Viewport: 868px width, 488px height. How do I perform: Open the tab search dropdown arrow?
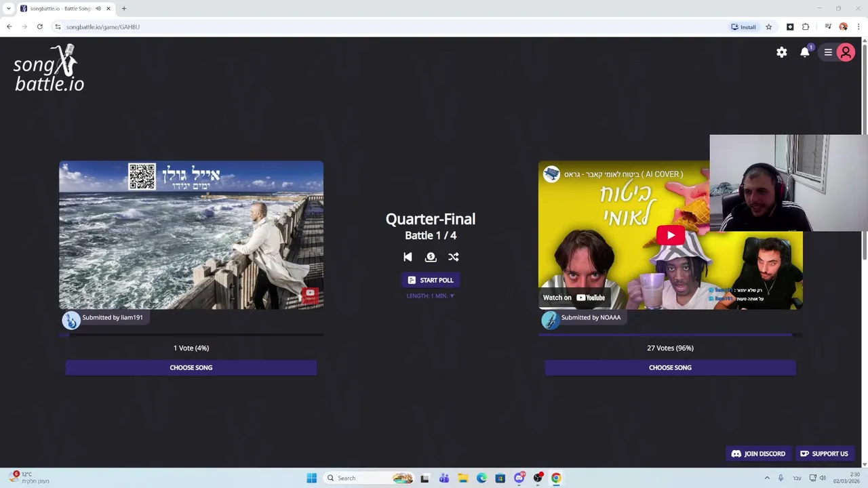click(x=8, y=9)
